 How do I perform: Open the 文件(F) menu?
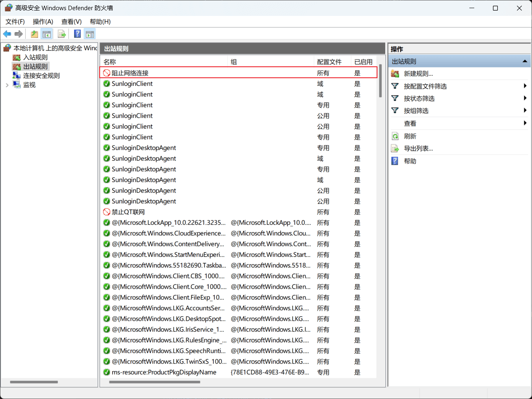click(15, 22)
